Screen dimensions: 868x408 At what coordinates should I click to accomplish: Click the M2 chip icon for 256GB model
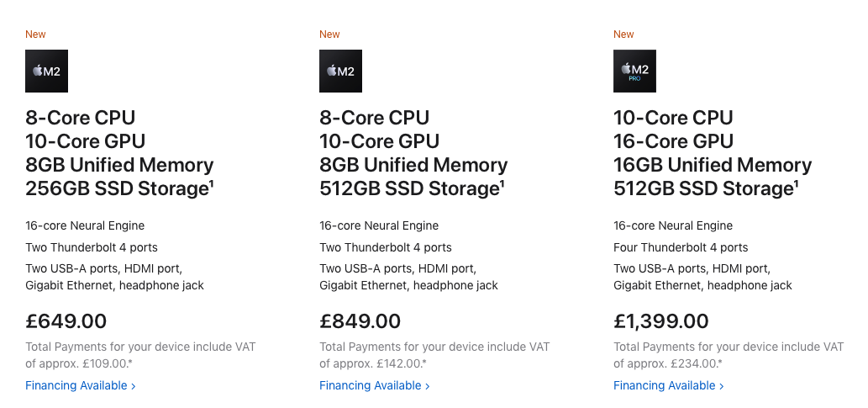point(46,72)
